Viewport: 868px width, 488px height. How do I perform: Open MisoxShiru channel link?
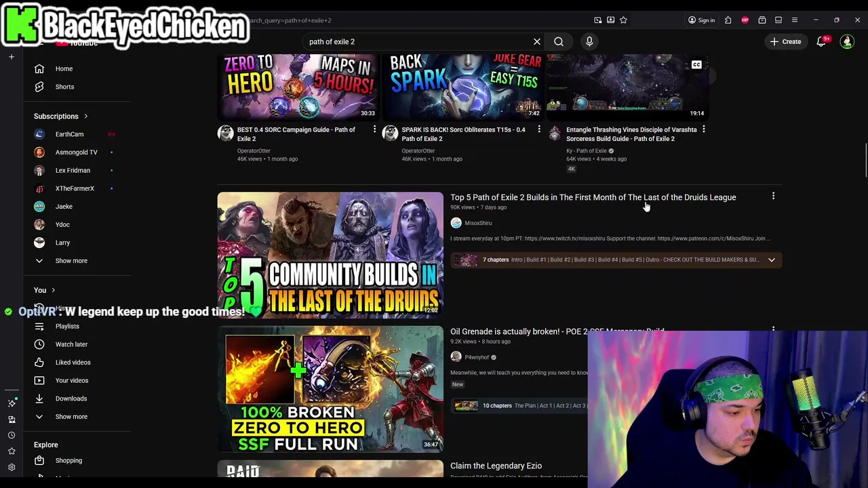[478, 223]
